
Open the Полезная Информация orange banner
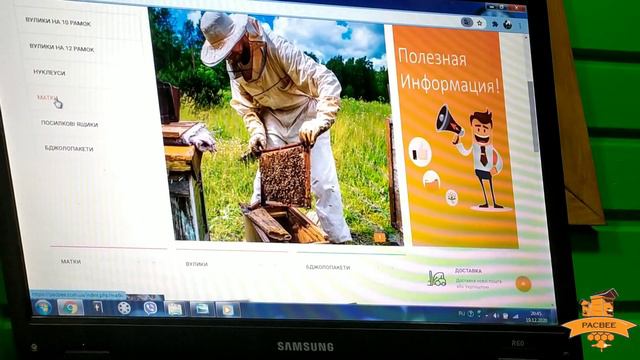[x=456, y=137]
